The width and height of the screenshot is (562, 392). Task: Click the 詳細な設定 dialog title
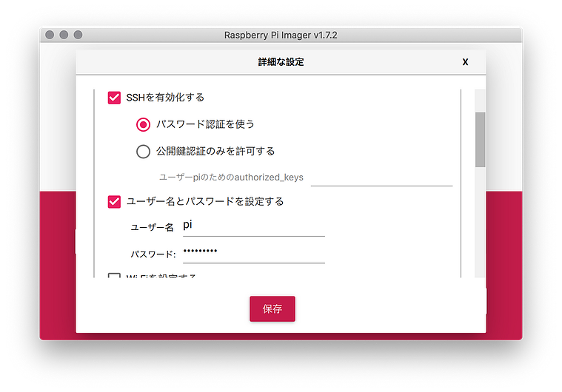tap(281, 62)
